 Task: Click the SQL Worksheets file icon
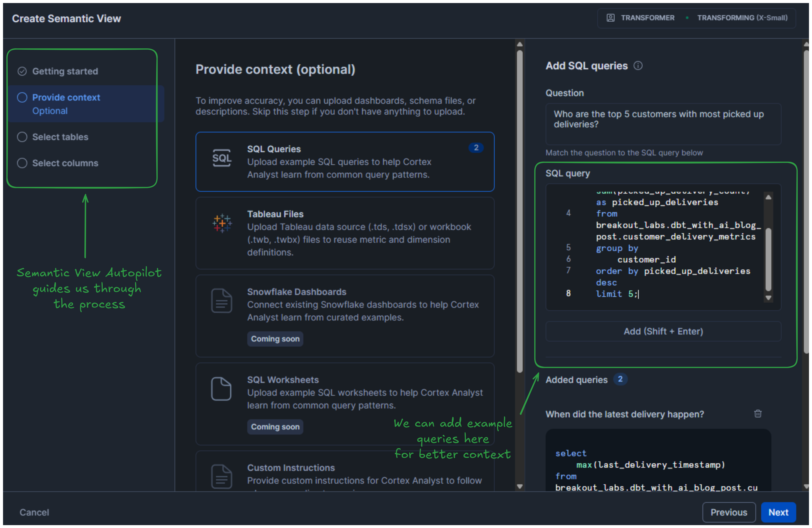point(221,388)
